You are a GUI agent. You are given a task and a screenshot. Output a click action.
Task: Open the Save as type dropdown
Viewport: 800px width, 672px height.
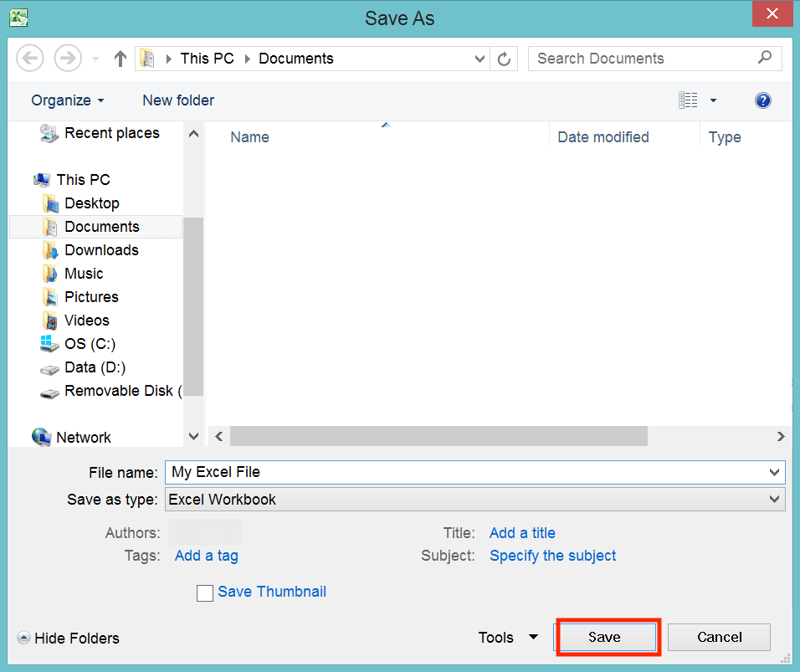(x=475, y=499)
